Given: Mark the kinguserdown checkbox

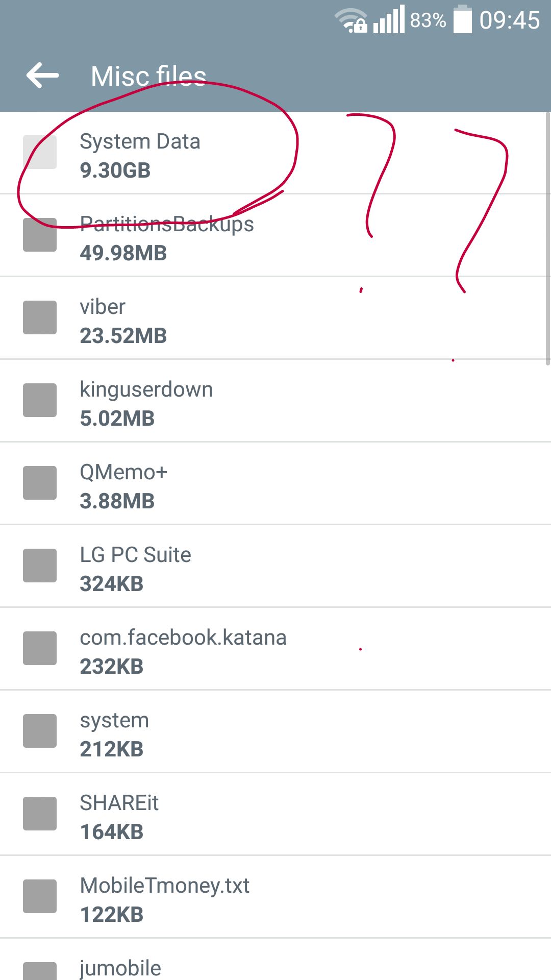Looking at the screenshot, I should (x=40, y=400).
